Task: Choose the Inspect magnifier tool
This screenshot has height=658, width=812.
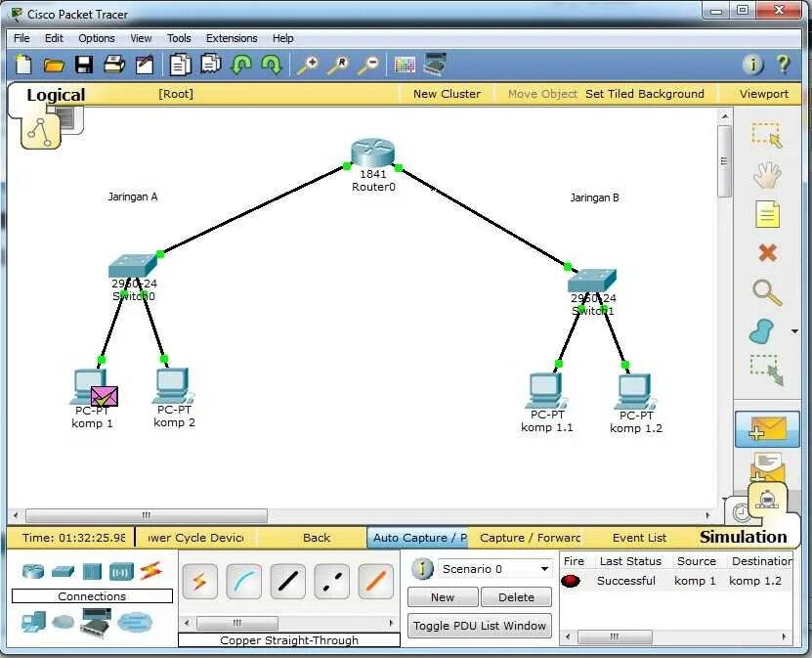Action: (767, 292)
